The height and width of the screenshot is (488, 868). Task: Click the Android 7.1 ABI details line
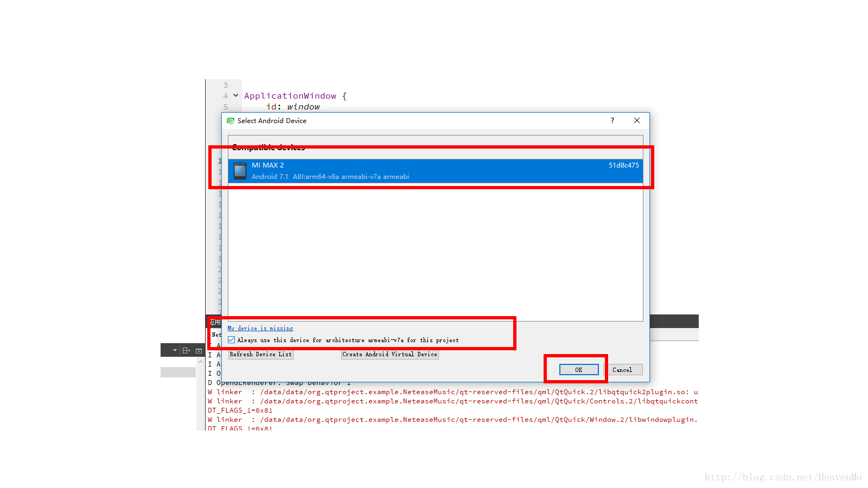click(330, 177)
